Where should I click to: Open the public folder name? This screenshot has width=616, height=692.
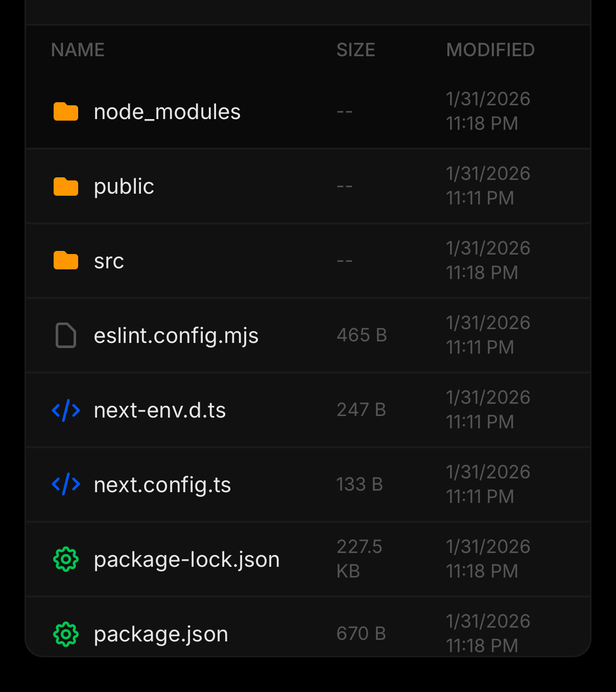124,187
